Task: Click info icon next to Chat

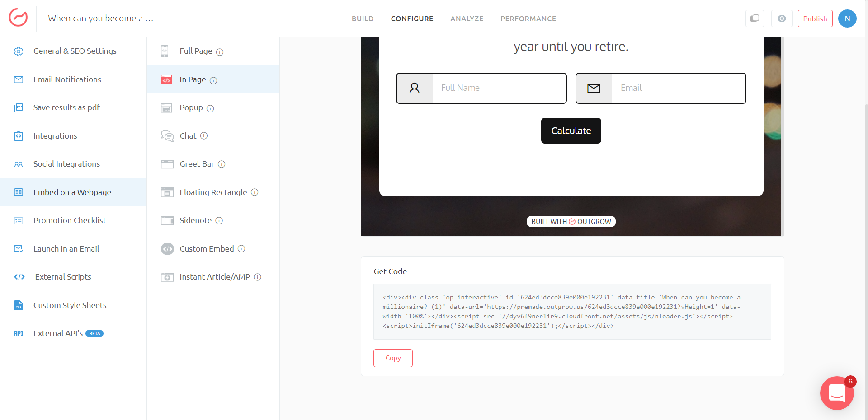Action: [x=204, y=136]
